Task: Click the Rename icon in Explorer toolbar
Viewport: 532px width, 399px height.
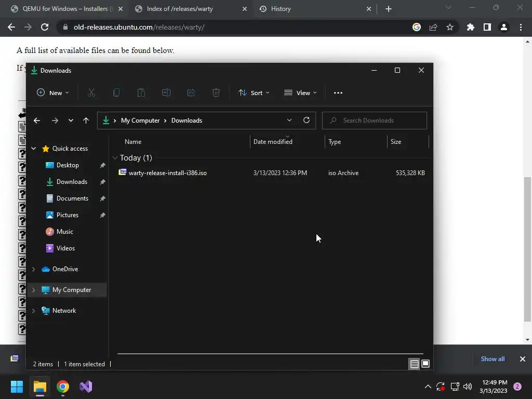Action: (x=166, y=92)
